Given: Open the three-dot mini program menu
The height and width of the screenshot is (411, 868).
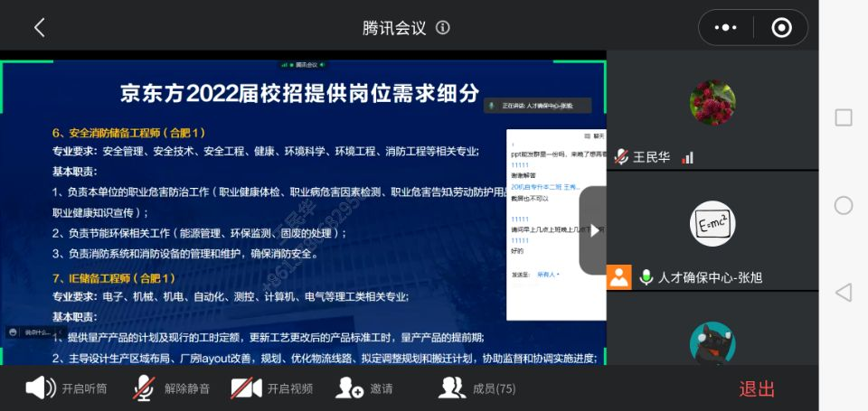Looking at the screenshot, I should click(x=726, y=28).
